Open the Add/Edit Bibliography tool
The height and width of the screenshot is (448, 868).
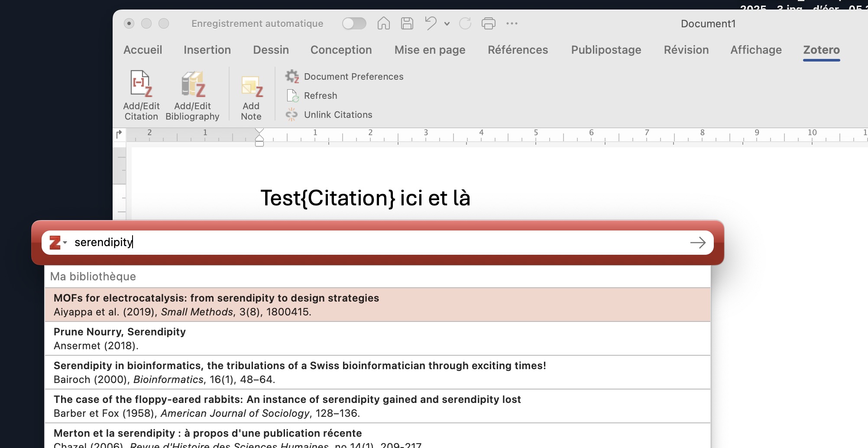(192, 84)
